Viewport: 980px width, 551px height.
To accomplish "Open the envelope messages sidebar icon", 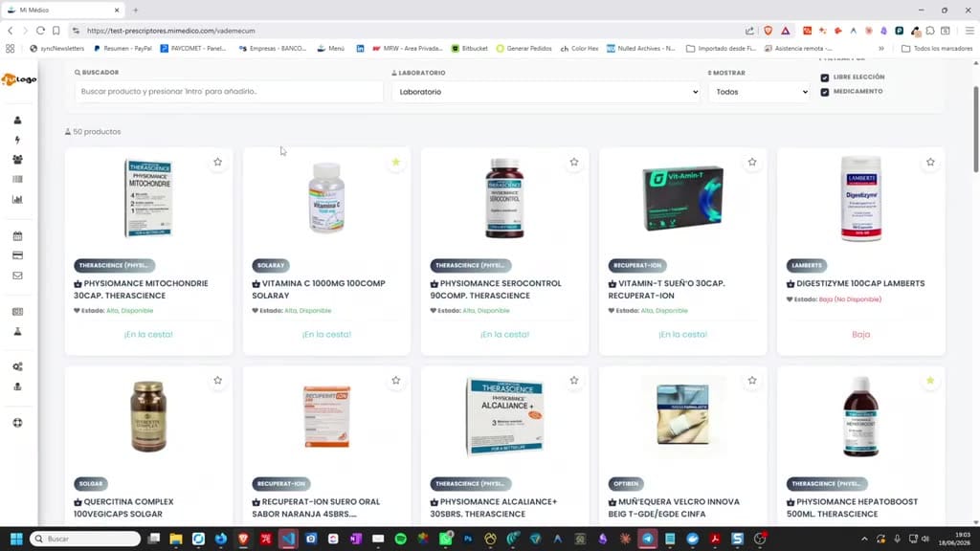I will click(17, 275).
